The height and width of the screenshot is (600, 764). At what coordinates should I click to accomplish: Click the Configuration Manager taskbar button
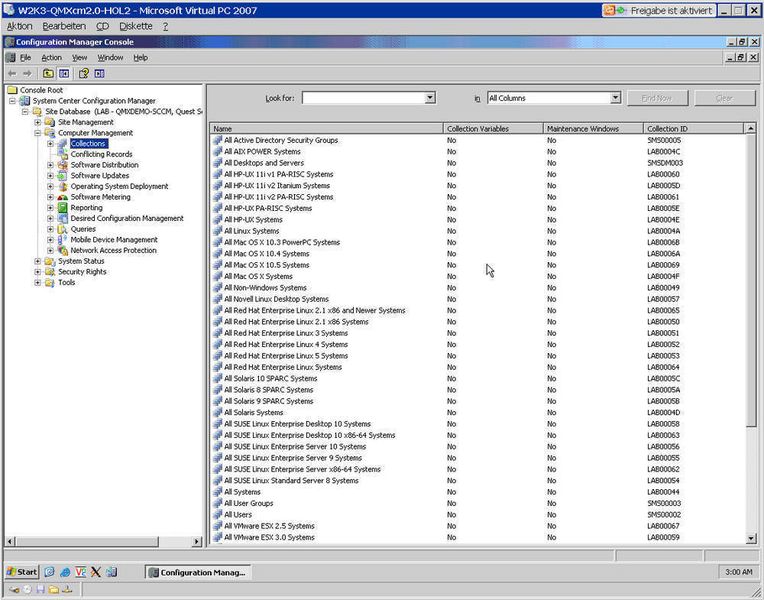click(x=198, y=573)
